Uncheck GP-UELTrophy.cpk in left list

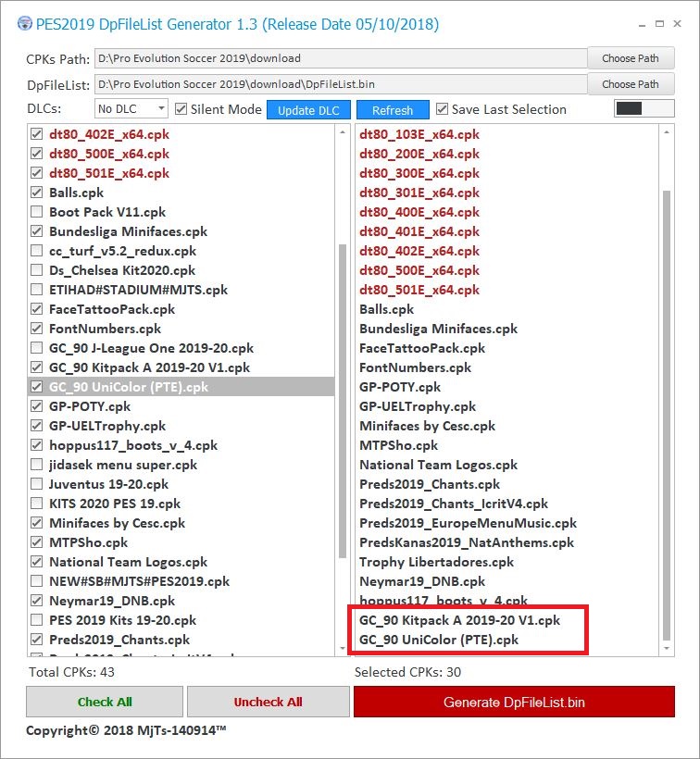[36, 425]
